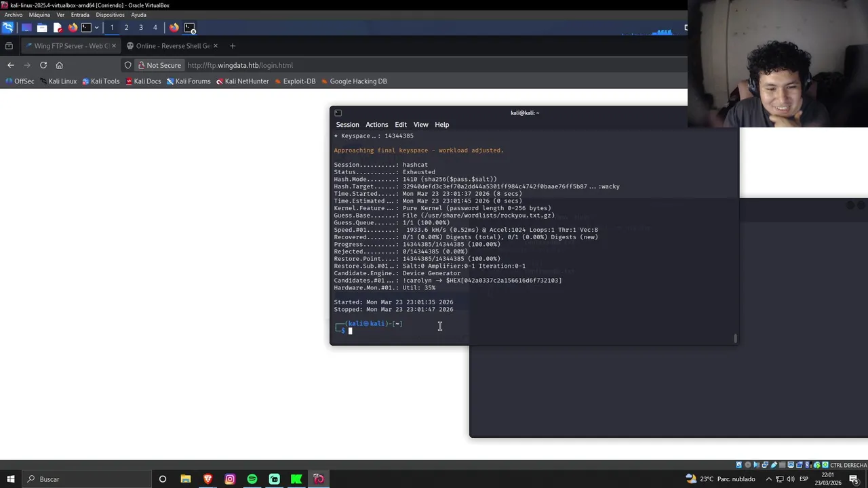Switch to workspace 3
The width and height of the screenshot is (868, 488).
[141, 28]
